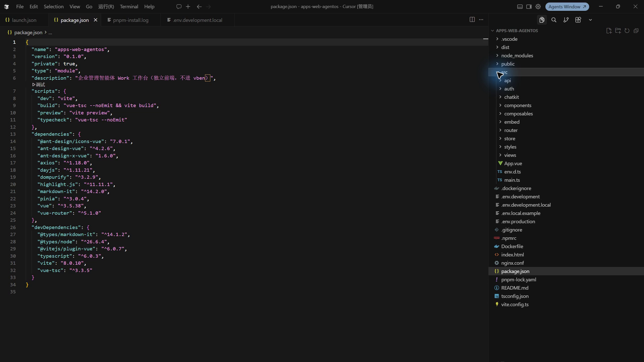Open the Search view icon
644x362 pixels.
(554, 20)
